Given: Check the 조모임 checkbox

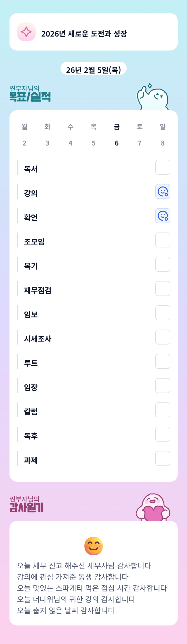Looking at the screenshot, I should (x=163, y=240).
